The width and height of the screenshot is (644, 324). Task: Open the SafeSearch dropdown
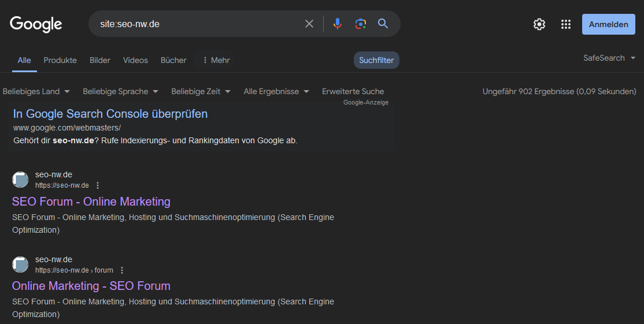pos(609,58)
